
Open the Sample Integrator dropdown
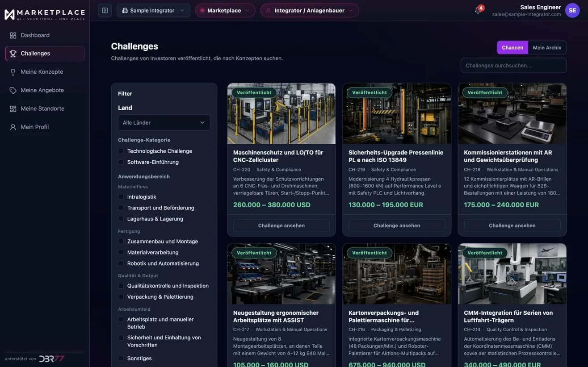[153, 10]
